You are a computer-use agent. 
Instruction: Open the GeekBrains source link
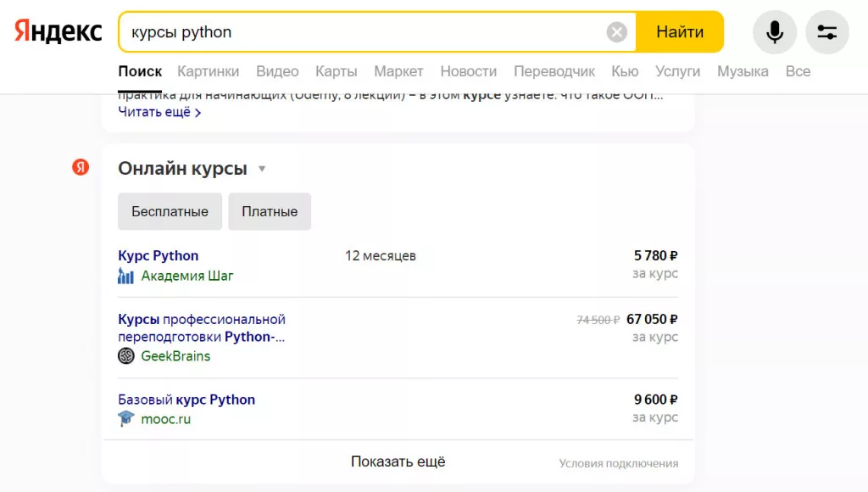(175, 355)
